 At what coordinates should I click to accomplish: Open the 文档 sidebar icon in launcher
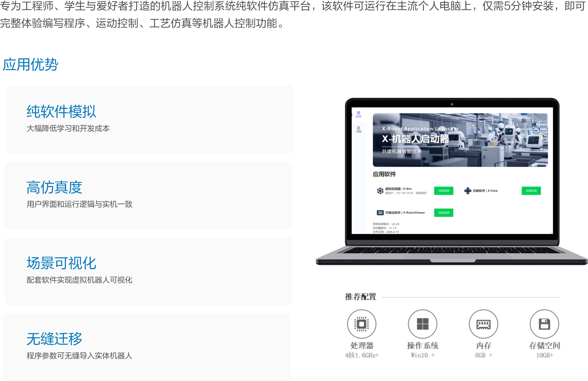click(x=359, y=130)
